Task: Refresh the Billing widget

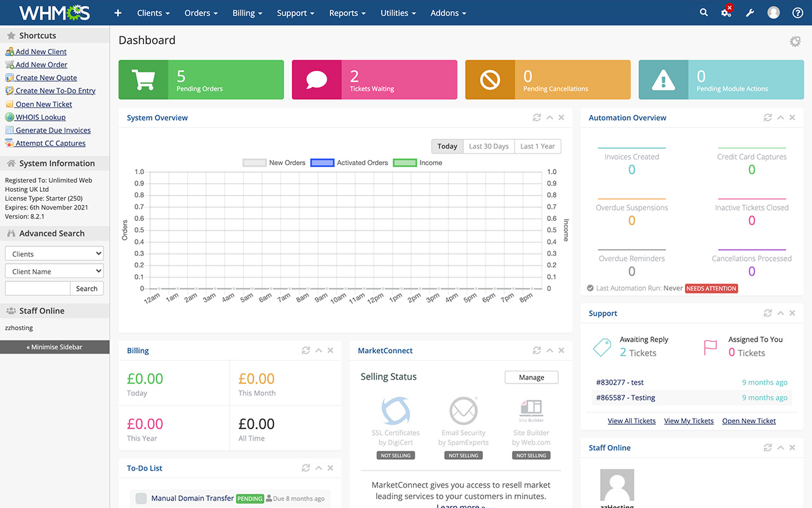Action: pyautogui.click(x=306, y=351)
